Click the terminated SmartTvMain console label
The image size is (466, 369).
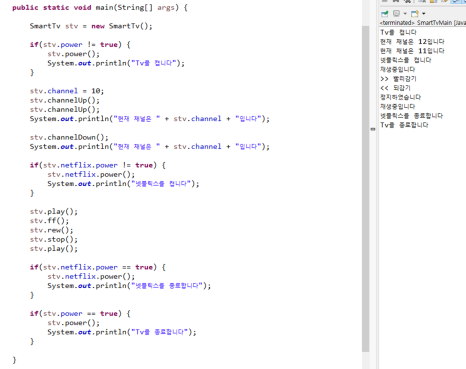pos(423,23)
